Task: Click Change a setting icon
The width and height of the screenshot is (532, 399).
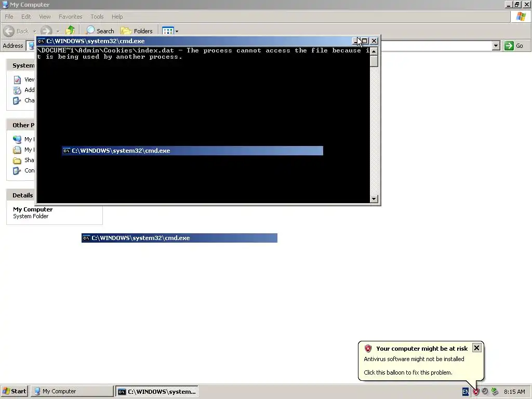Action: [x=17, y=101]
